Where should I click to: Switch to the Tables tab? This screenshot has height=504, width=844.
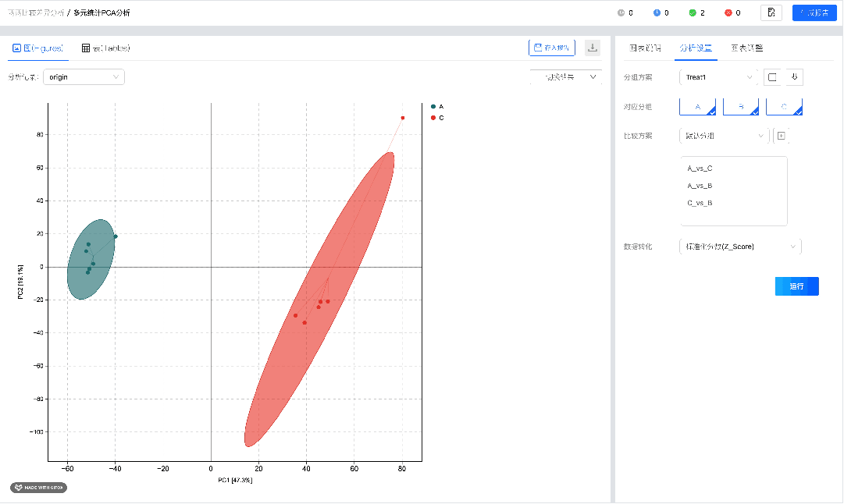pyautogui.click(x=106, y=48)
